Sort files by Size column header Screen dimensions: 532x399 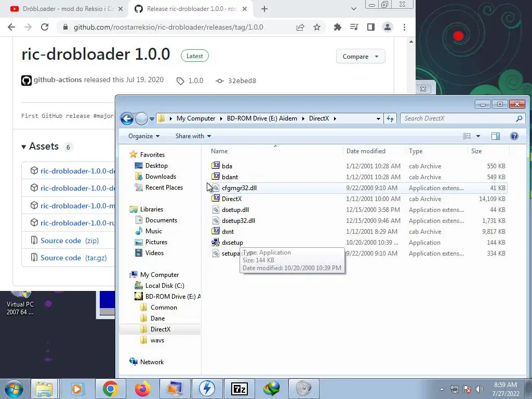click(488, 151)
